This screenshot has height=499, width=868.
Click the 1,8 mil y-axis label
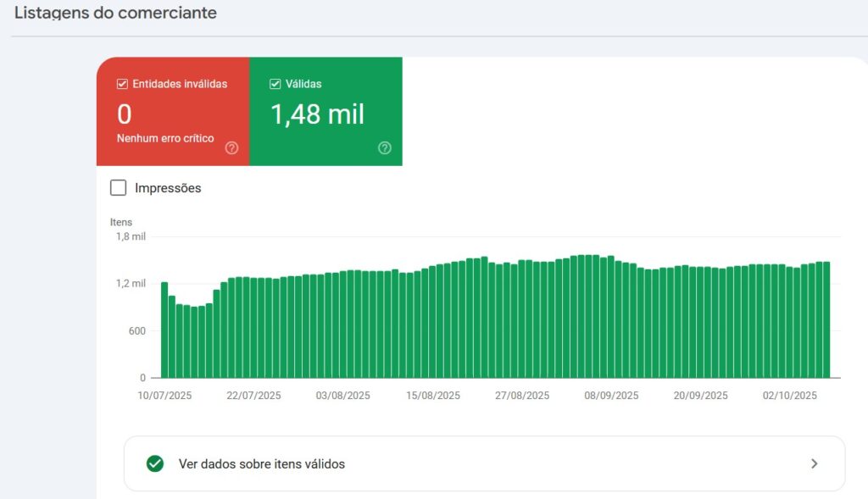click(x=131, y=237)
